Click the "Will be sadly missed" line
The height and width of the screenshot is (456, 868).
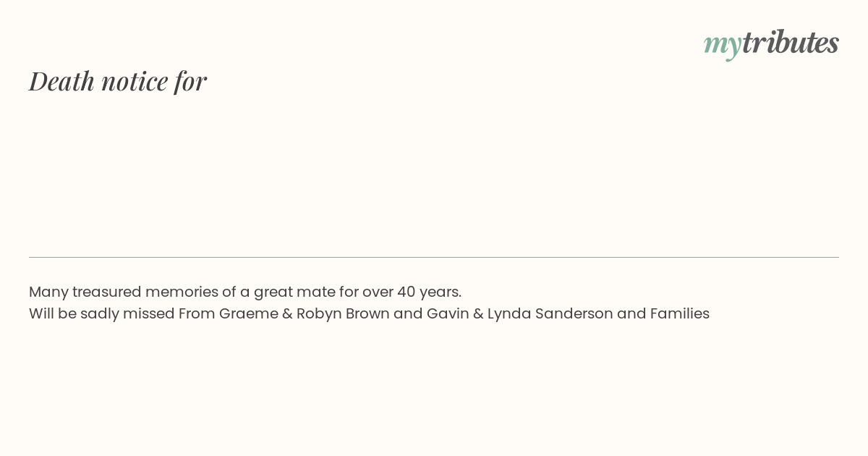[x=369, y=313]
